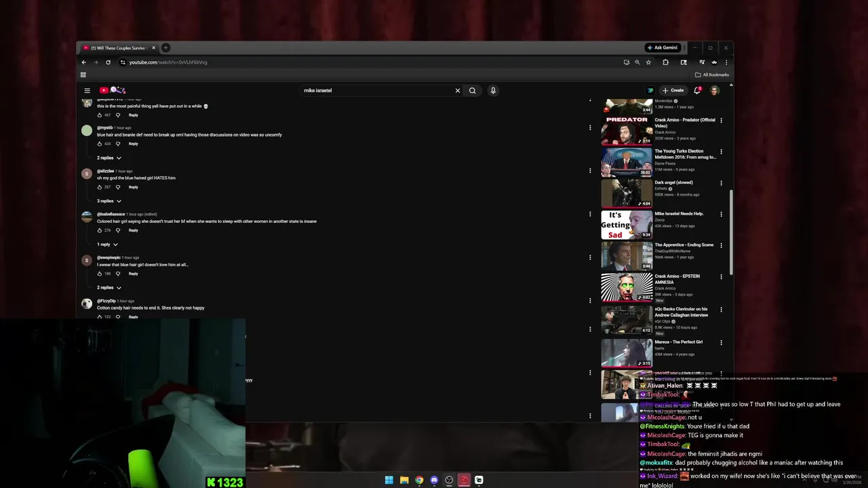Image resolution: width=868 pixels, height=488 pixels.
Task: Open Chrome from the taskbar
Action: pos(419,480)
